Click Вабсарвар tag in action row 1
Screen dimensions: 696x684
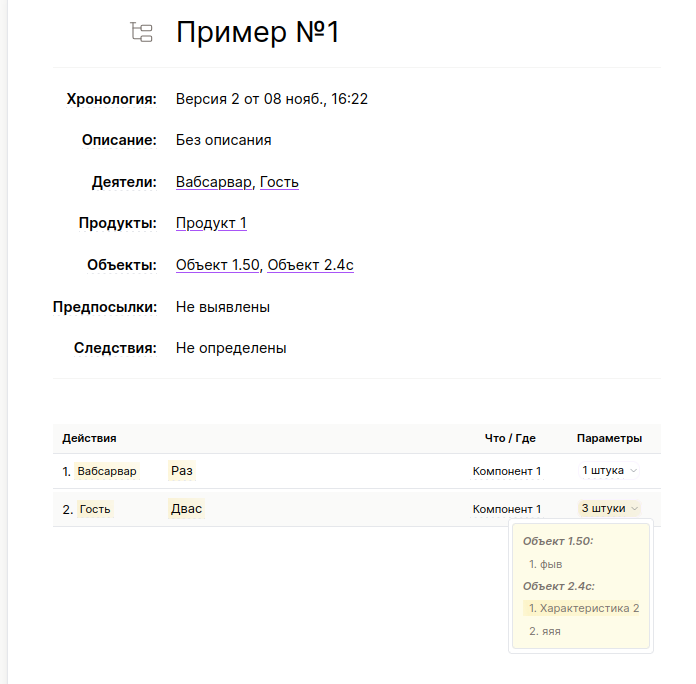(107, 471)
